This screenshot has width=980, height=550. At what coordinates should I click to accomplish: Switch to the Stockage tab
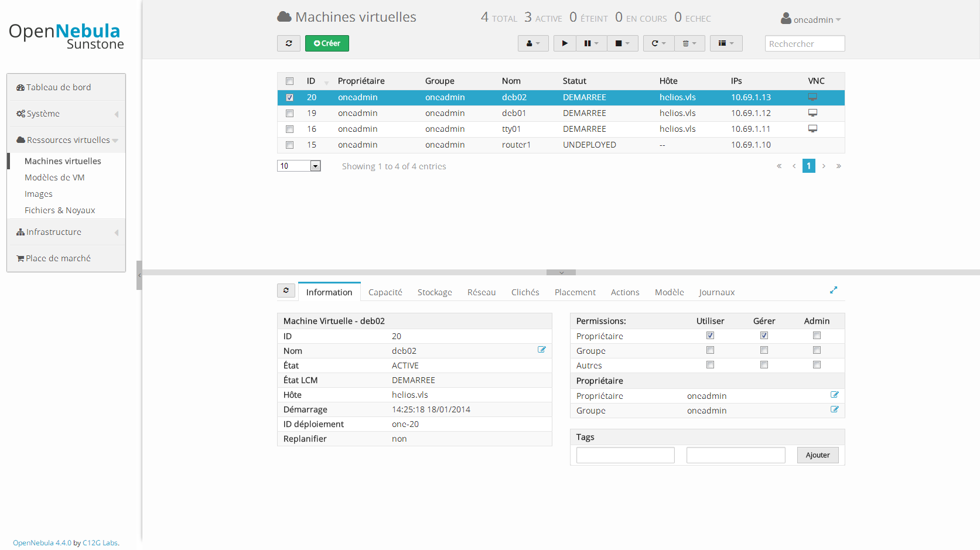coord(435,292)
